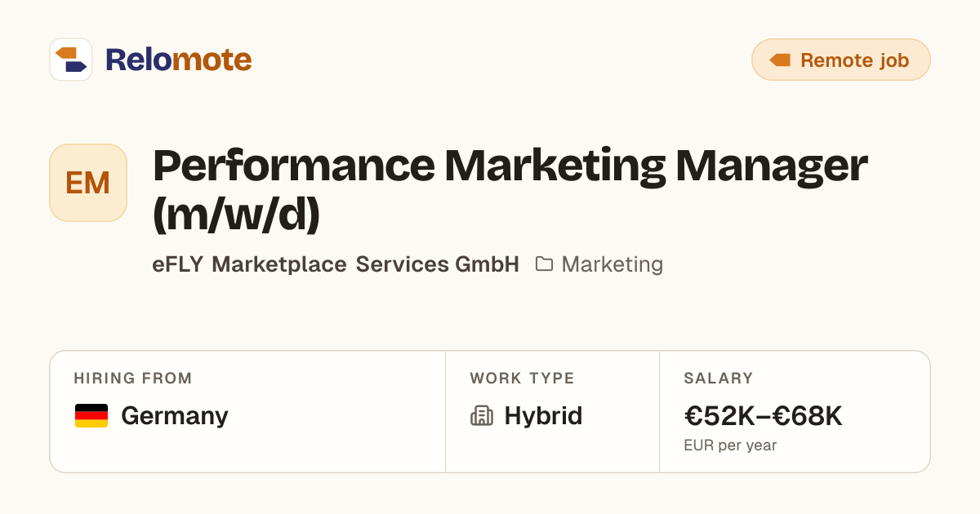The image size is (980, 514).
Task: Click the Relomote logo icon
Action: [x=71, y=60]
